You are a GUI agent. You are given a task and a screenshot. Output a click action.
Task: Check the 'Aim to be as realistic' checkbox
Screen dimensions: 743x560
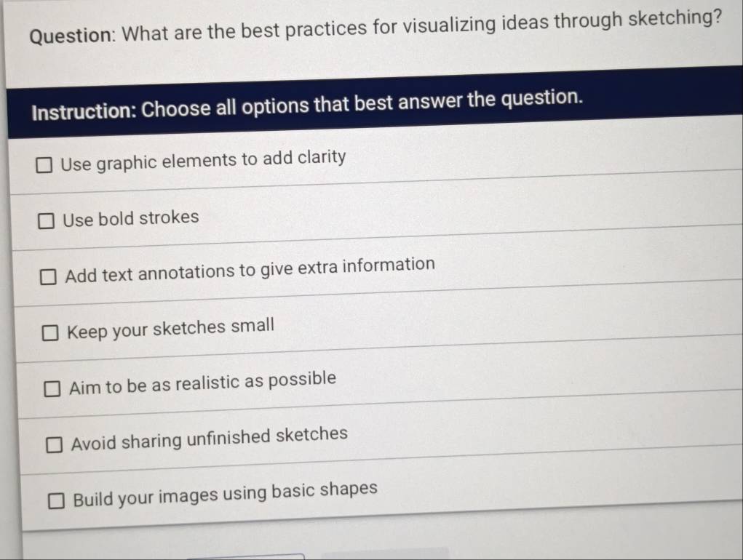tap(53, 389)
